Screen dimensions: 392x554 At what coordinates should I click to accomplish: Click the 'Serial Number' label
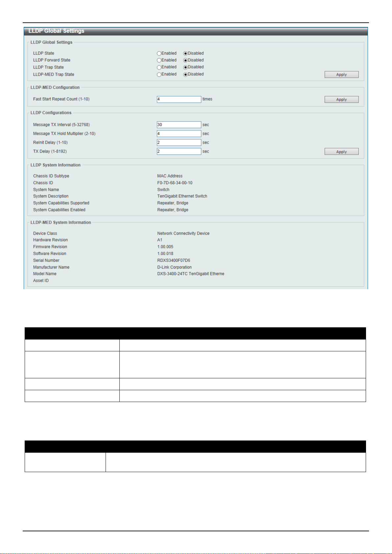click(46, 261)
